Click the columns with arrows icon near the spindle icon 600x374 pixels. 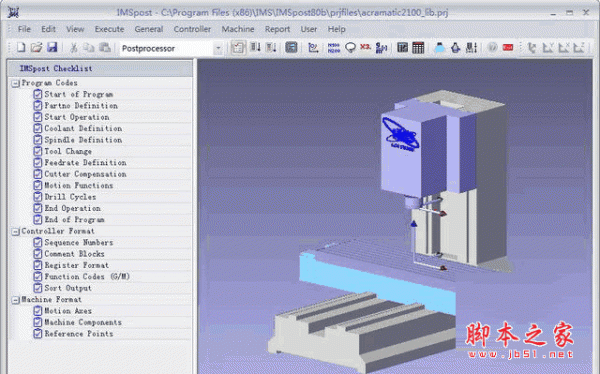471,48
